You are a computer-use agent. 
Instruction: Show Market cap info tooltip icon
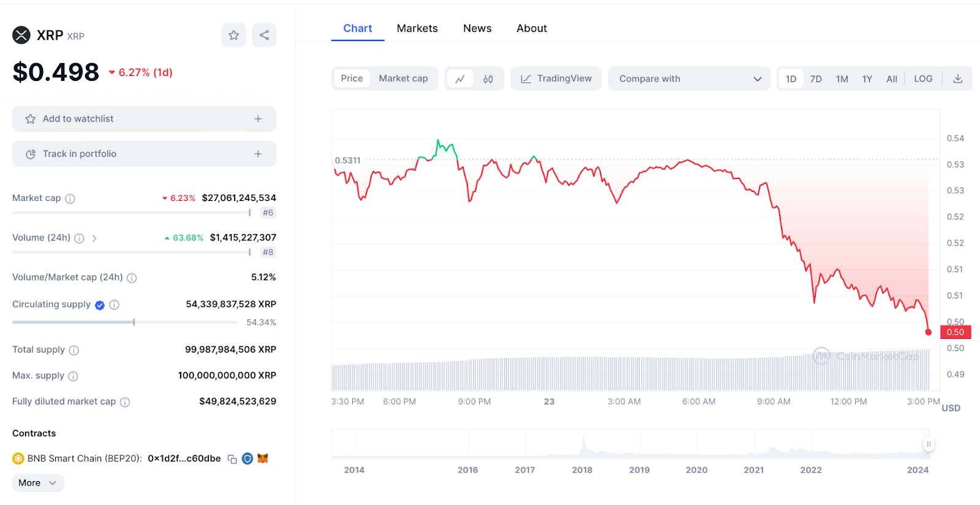pos(70,199)
